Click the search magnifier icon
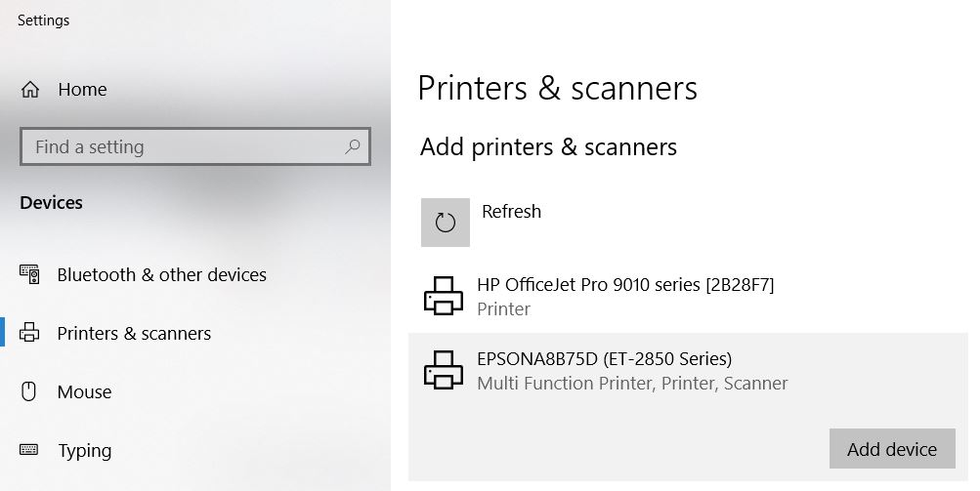 353,146
